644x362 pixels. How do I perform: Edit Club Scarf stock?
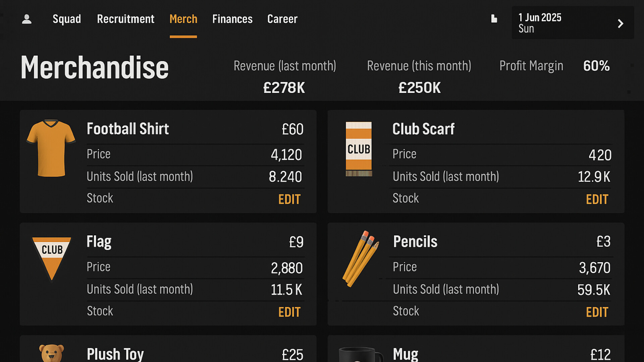(x=597, y=199)
